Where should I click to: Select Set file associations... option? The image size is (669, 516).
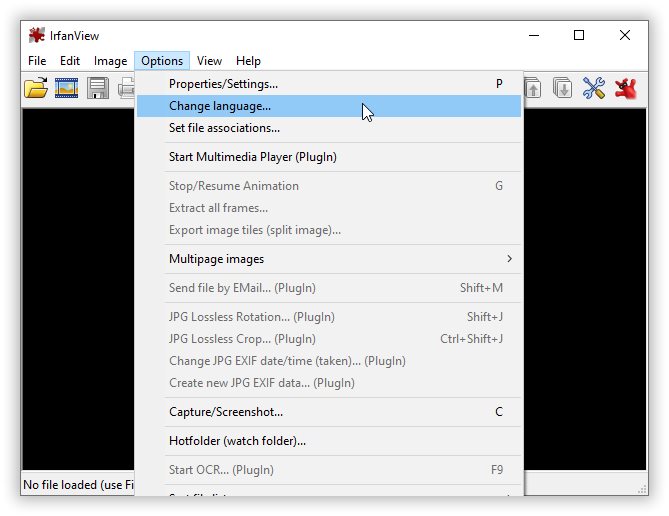224,128
